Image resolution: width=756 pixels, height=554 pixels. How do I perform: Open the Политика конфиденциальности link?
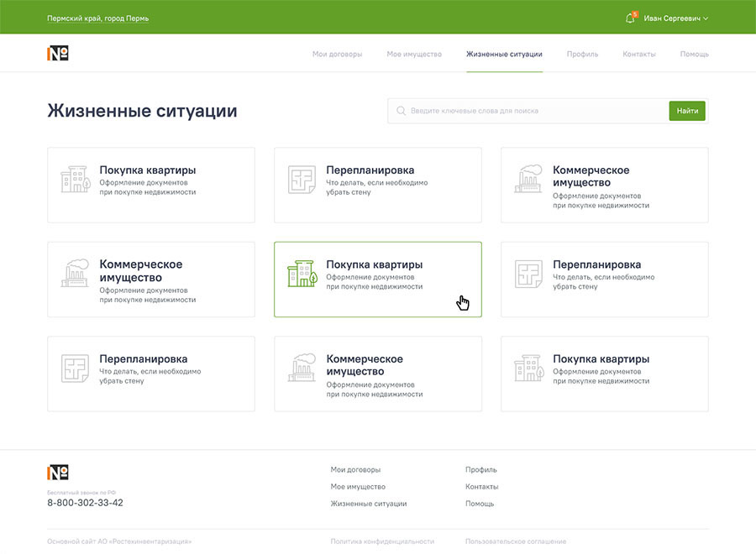point(382,541)
